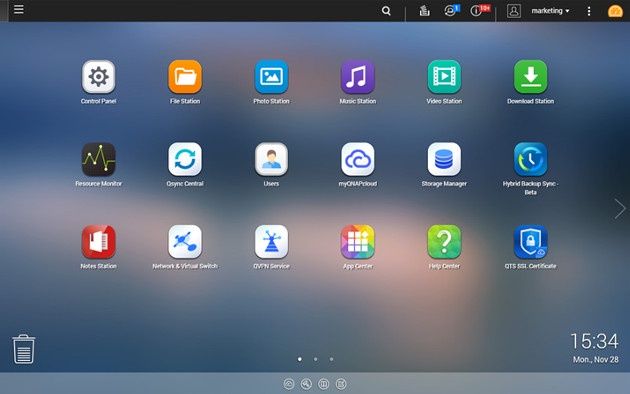
Task: Go to next desktop page arrow
Action: pos(620,208)
